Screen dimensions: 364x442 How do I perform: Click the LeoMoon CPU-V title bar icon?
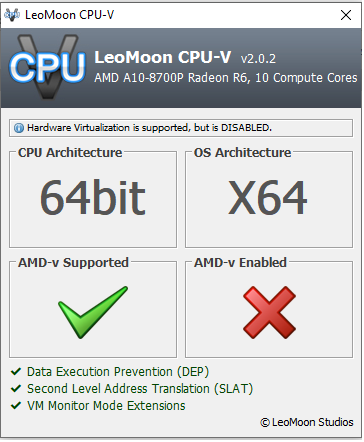coord(12,15)
